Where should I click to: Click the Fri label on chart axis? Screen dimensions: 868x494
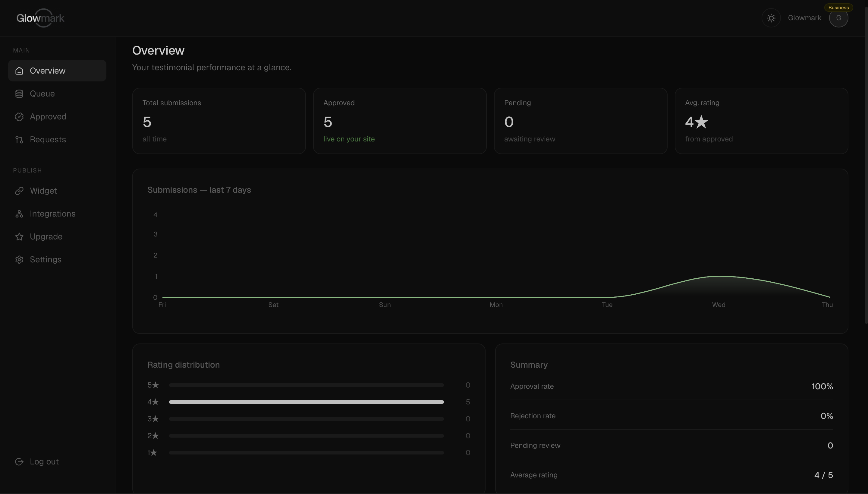click(162, 305)
